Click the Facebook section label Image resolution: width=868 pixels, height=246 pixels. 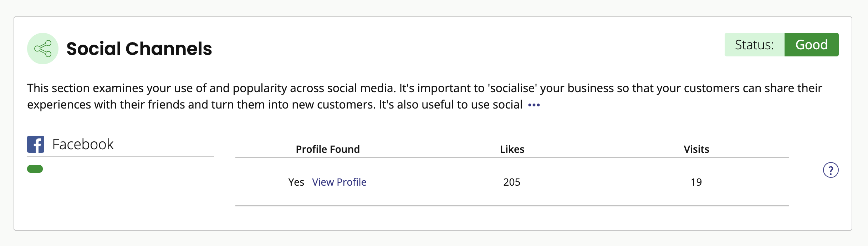83,144
